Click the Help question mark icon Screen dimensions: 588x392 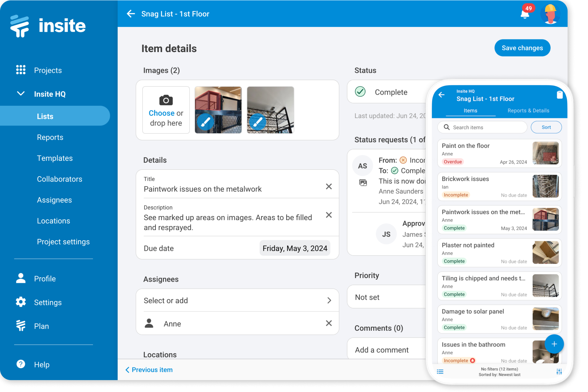21,364
